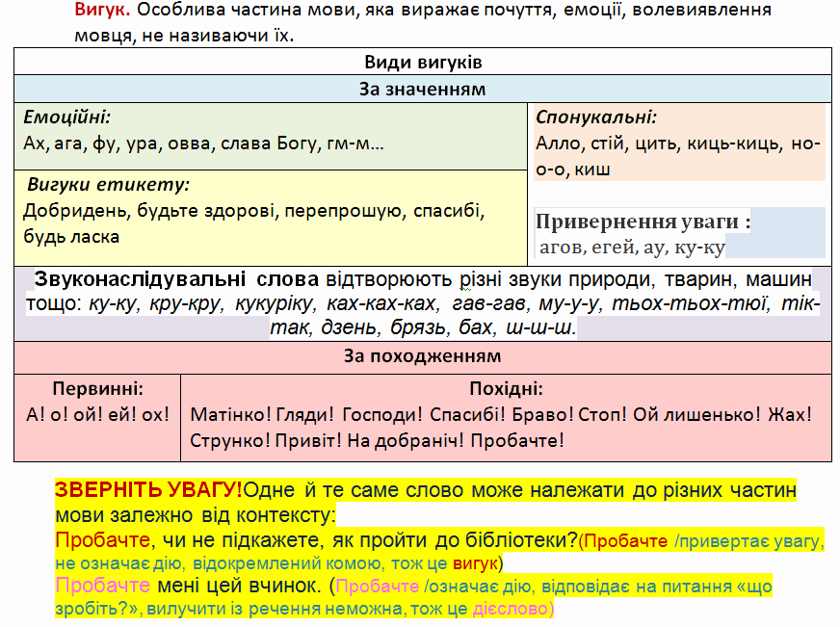This screenshot has width=840, height=627.
Task: Click the definition line "мовця, не називаючи їх."
Action: (x=184, y=36)
